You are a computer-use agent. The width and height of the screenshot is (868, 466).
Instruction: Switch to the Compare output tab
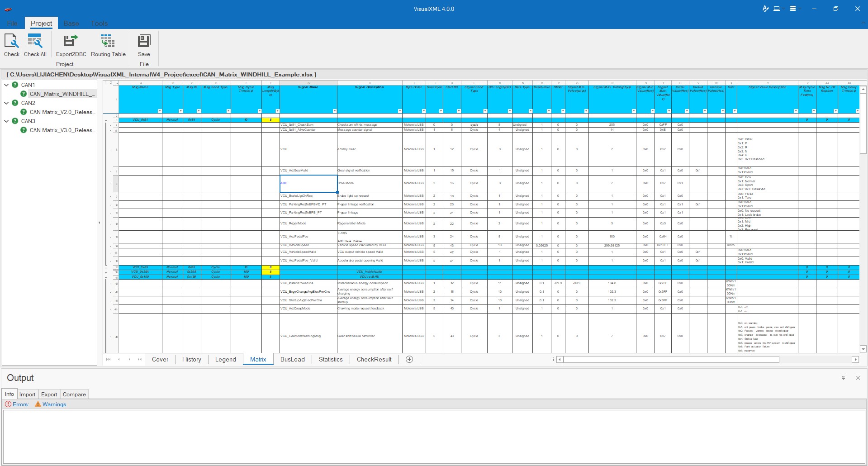click(74, 394)
